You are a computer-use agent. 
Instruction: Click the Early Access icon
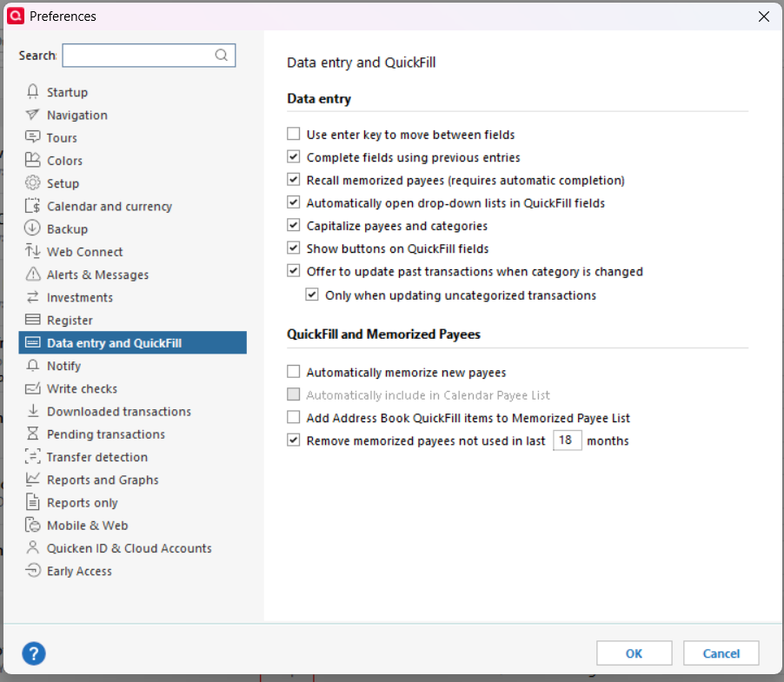(x=32, y=570)
